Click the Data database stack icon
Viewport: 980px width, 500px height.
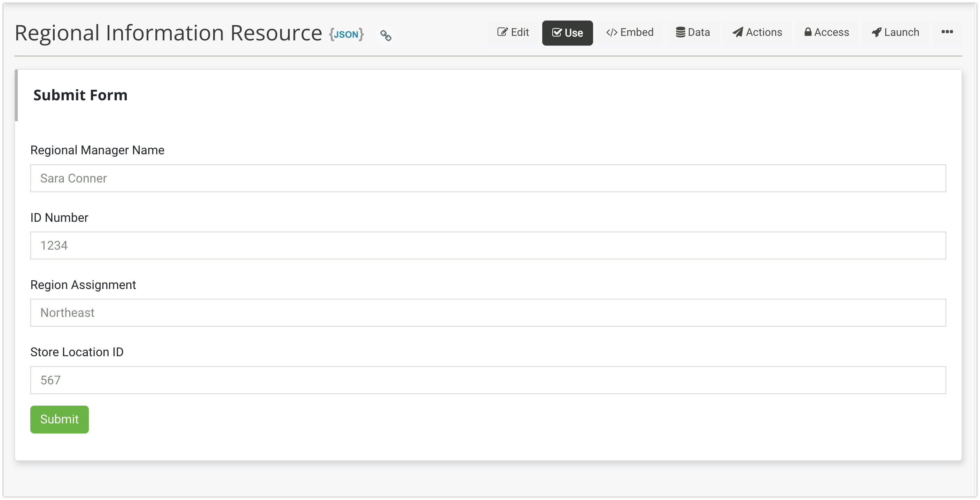680,32
